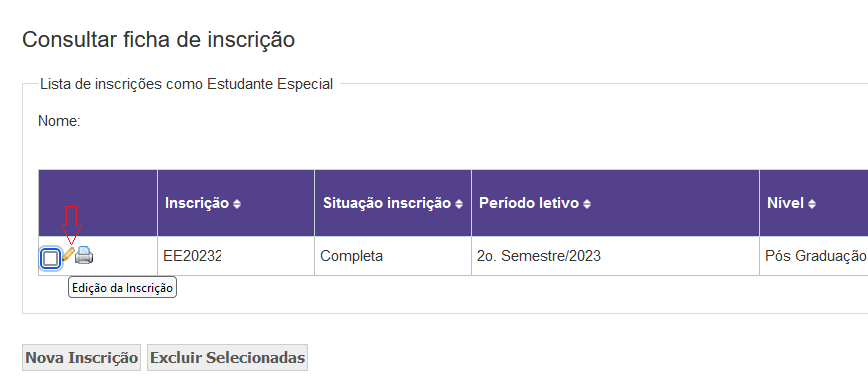Select the Período letivo column header label
868x391 pixels.
pos(529,203)
